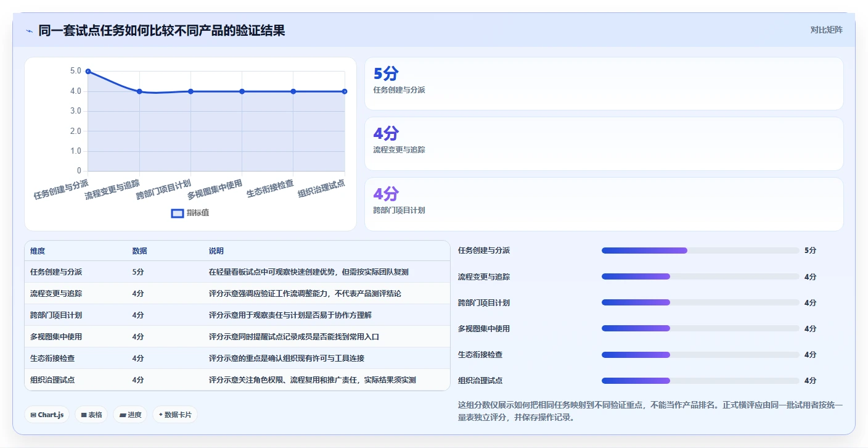The width and height of the screenshot is (868, 448).
Task: Click the 5分 value in the table
Action: 138,272
